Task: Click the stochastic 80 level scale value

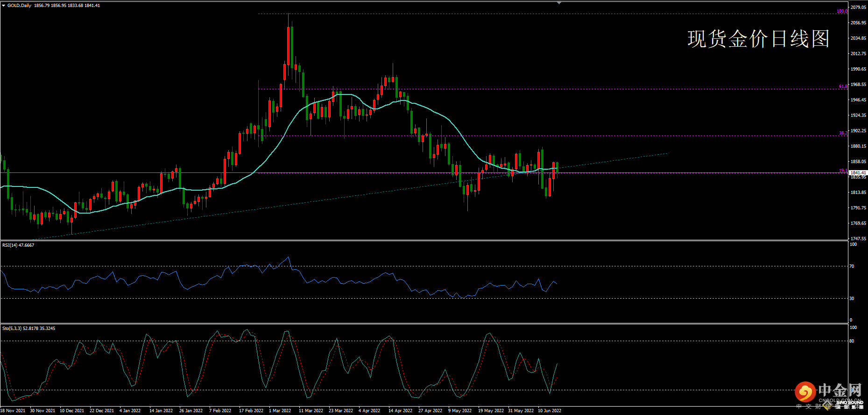Action: [x=852, y=341]
